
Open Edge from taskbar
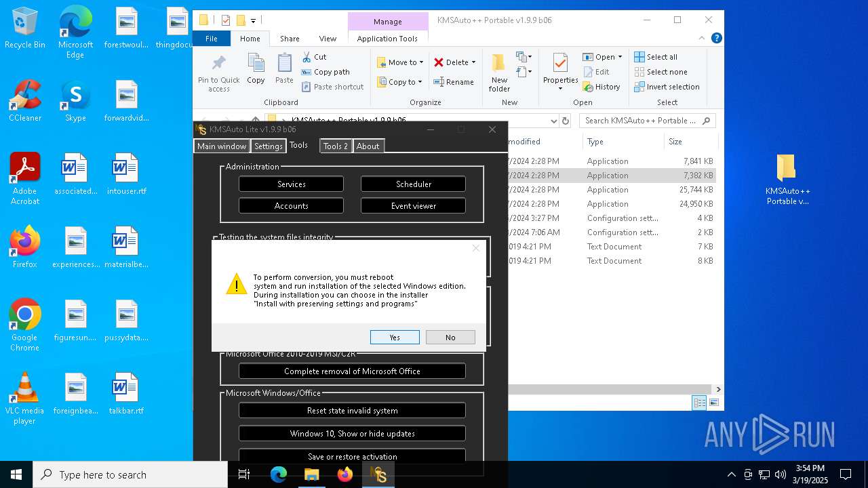point(279,474)
